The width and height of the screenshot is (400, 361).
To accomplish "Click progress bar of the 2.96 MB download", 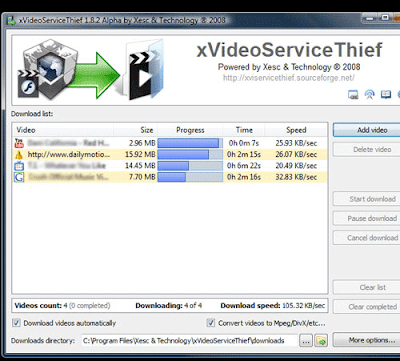I will (x=190, y=143).
